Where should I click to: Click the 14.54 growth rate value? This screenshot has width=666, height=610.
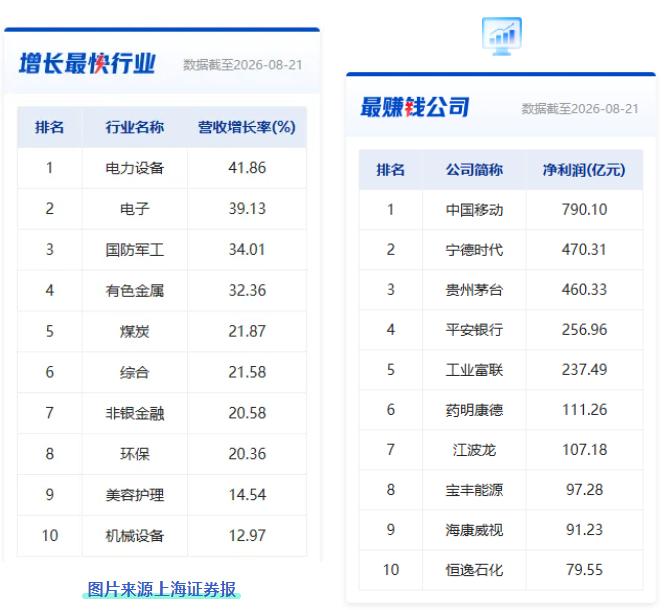(247, 494)
